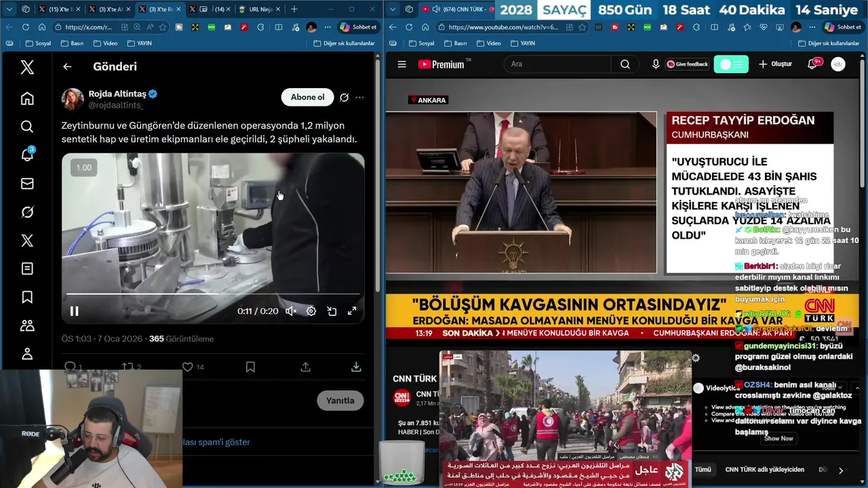Click the 1.00 playback speed badge

pyautogui.click(x=83, y=167)
